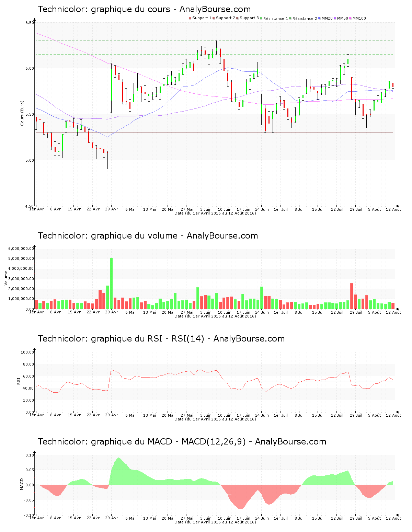412x532 pixels.
Task: Click the 5,000,000.00 volume axis value
Action: point(22,258)
